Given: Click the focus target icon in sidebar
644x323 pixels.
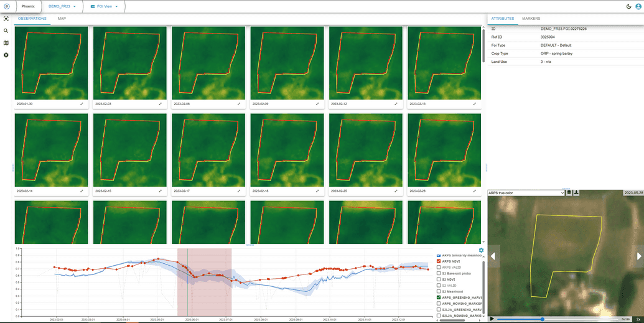Looking at the screenshot, I should click(6, 19).
